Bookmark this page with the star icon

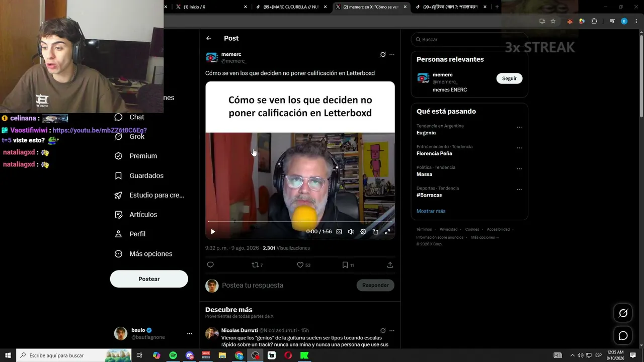(x=553, y=21)
